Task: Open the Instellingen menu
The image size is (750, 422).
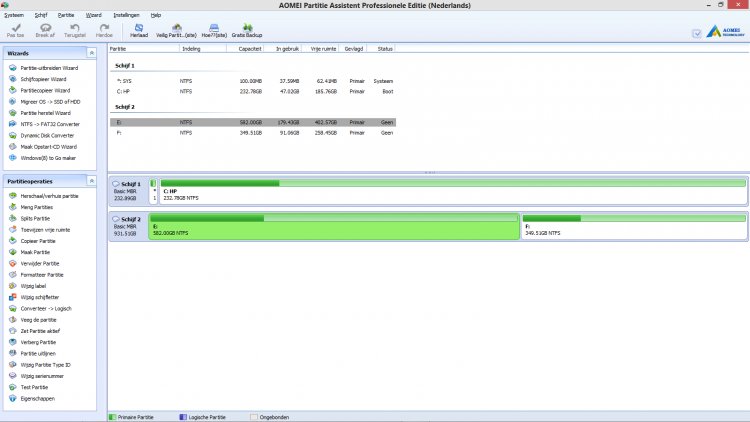Action: 127,16
